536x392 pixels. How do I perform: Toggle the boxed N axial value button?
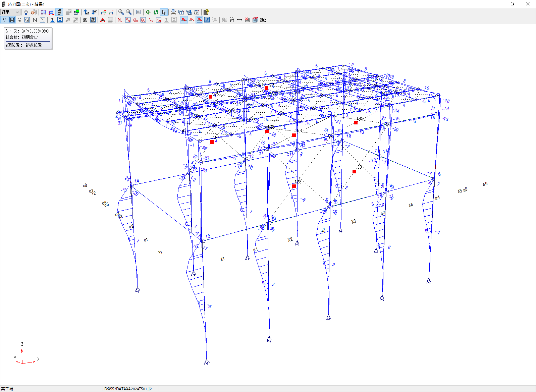pyautogui.click(x=43, y=20)
